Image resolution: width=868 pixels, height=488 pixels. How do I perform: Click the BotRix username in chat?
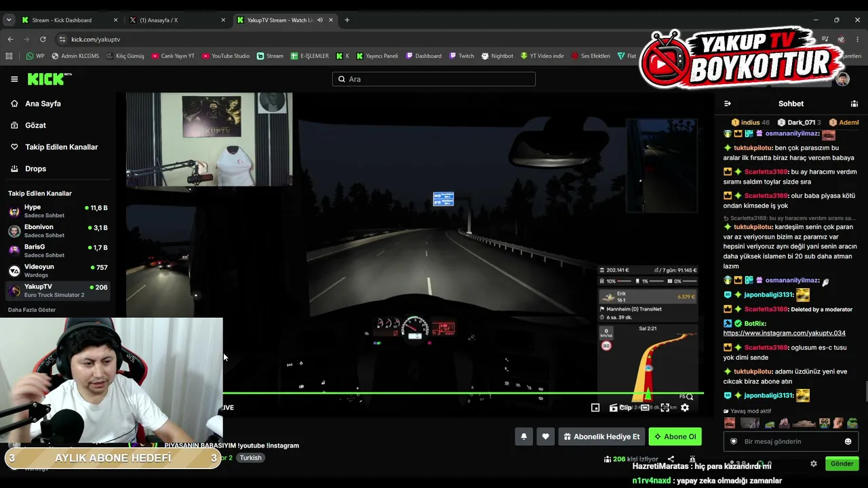click(755, 323)
